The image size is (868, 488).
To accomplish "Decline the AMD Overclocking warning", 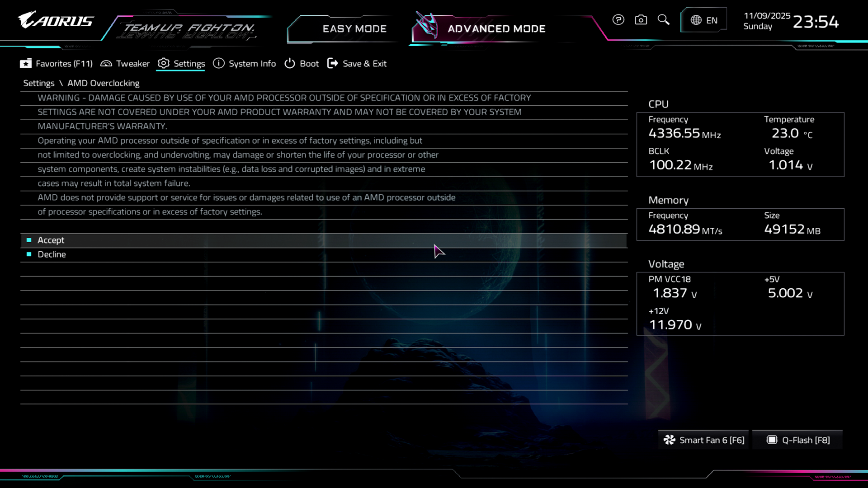I will pyautogui.click(x=52, y=254).
